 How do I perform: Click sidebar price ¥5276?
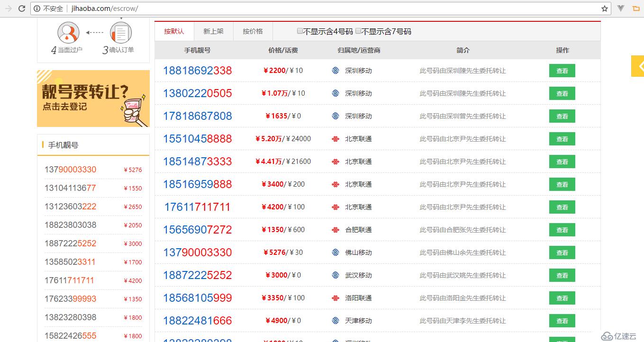[133, 170]
